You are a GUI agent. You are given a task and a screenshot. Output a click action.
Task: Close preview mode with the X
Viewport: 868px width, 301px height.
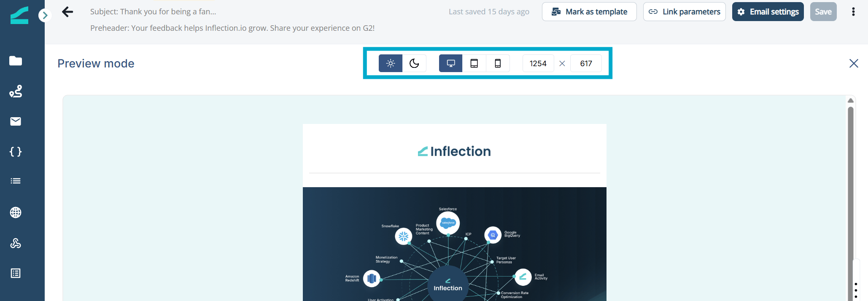(x=854, y=63)
